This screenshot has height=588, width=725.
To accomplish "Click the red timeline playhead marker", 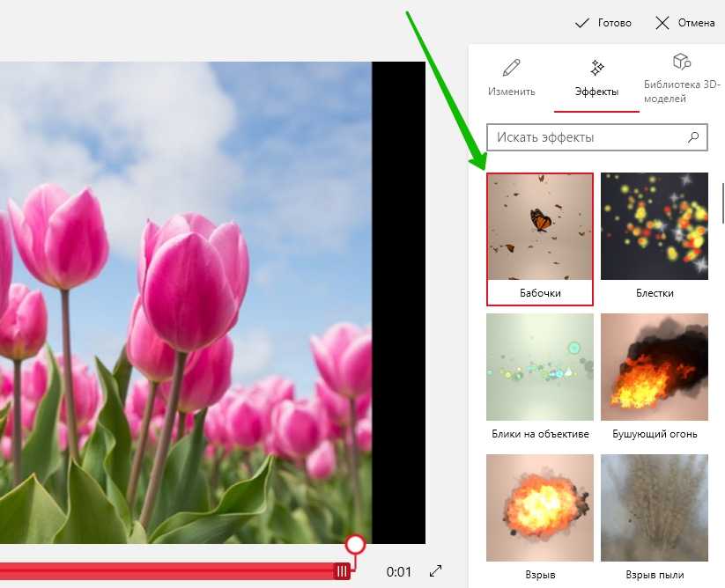I will click(354, 545).
